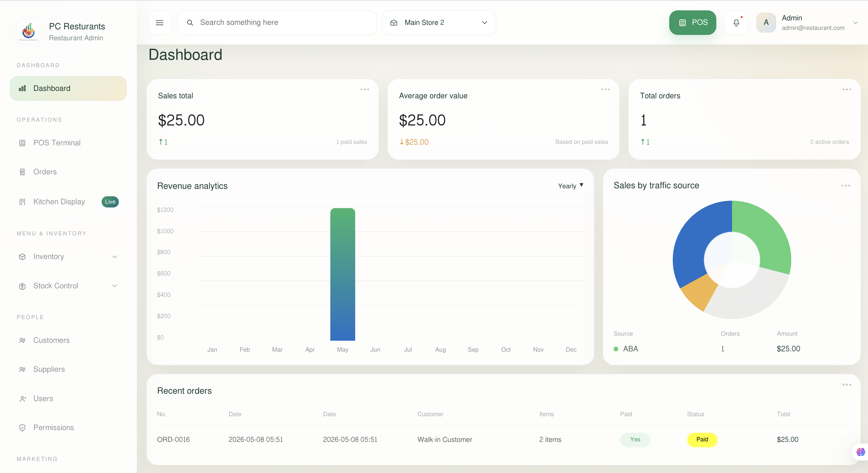Click the Suppliers people icon

[22, 370]
